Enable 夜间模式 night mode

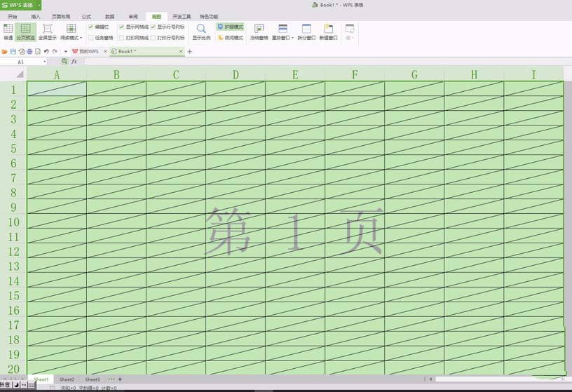(x=230, y=38)
